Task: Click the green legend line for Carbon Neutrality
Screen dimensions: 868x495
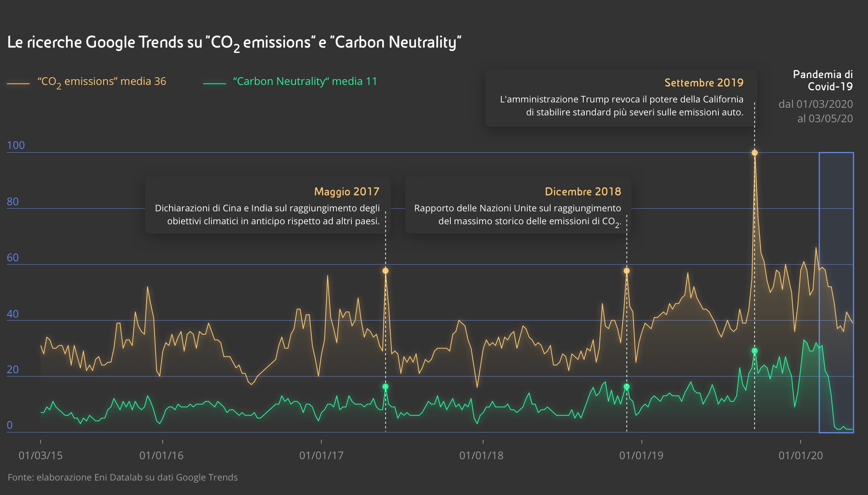Action: (x=214, y=83)
